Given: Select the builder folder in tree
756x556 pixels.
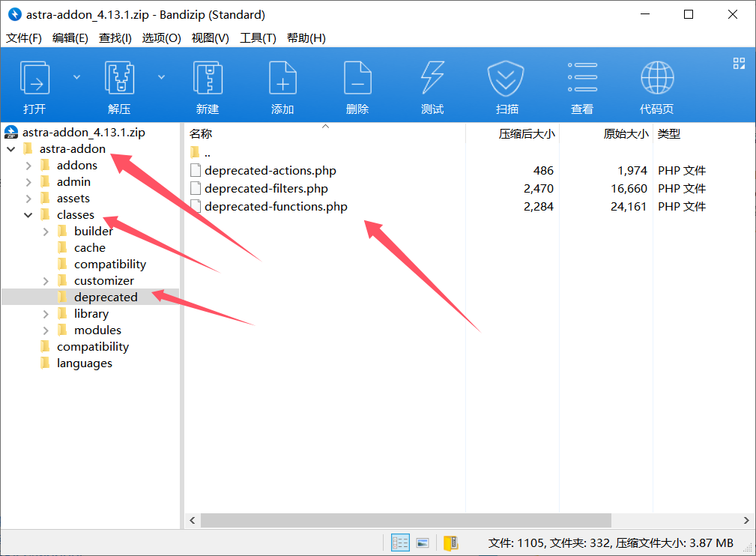Looking at the screenshot, I should pyautogui.click(x=94, y=231).
